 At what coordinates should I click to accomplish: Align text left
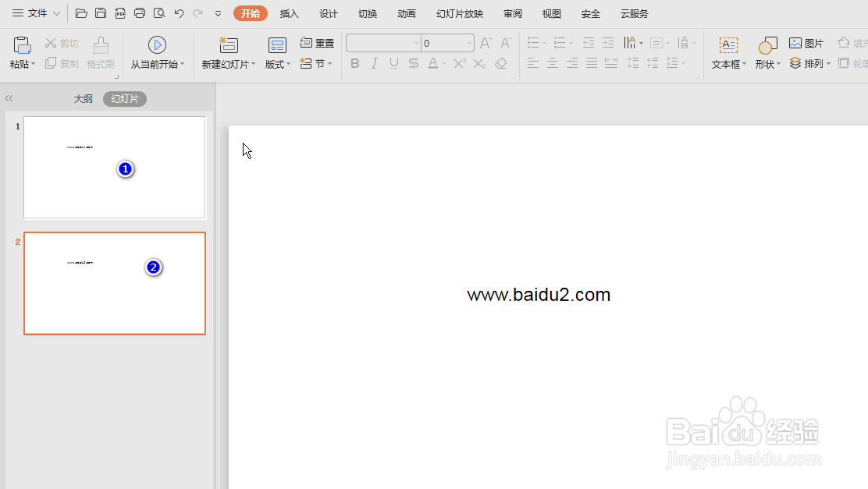point(533,64)
